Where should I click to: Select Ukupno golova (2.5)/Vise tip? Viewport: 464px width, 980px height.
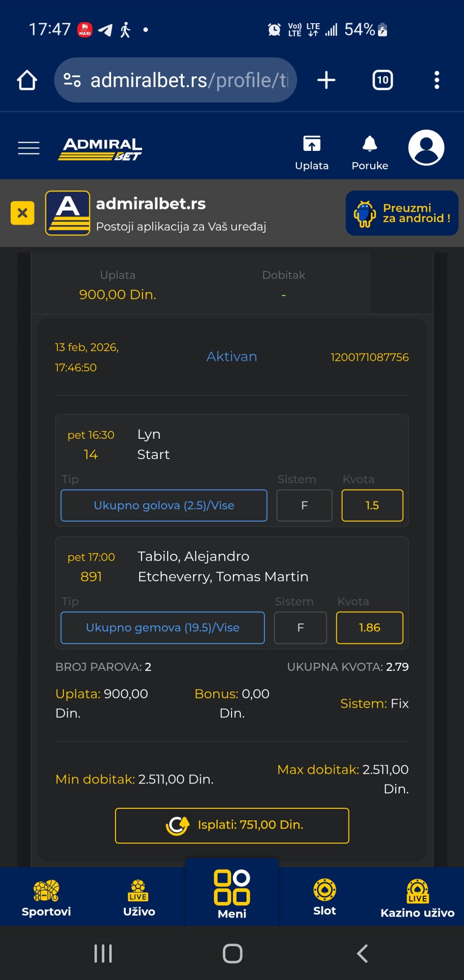164,505
